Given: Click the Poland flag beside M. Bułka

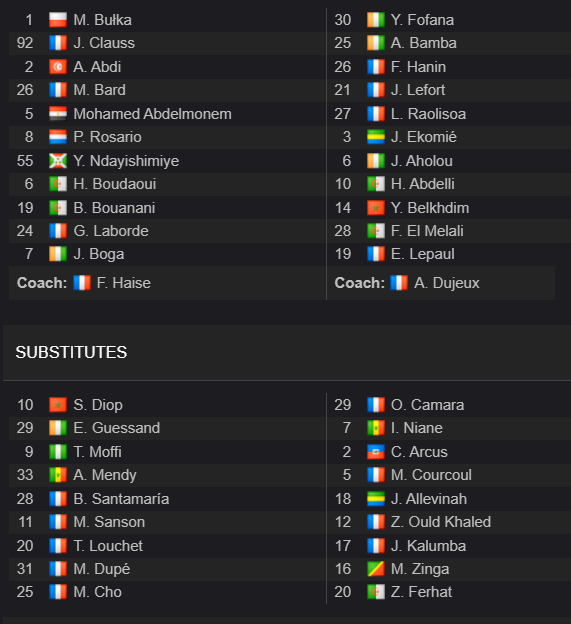Looking at the screenshot, I should pos(58,20).
